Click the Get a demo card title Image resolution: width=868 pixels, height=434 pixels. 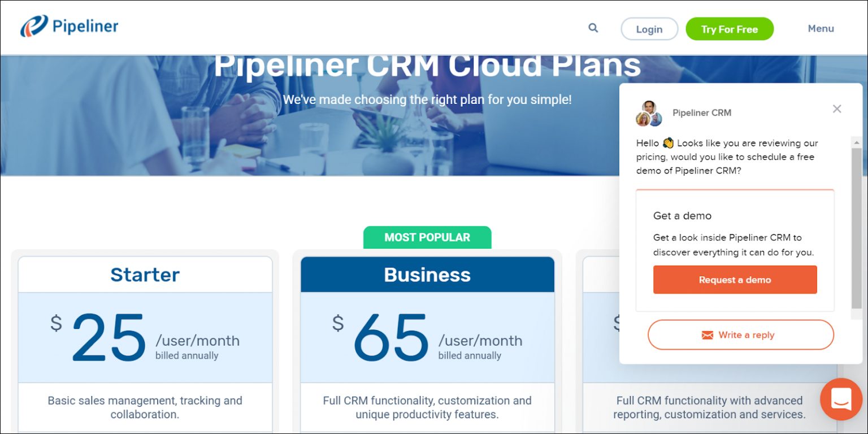(x=682, y=216)
